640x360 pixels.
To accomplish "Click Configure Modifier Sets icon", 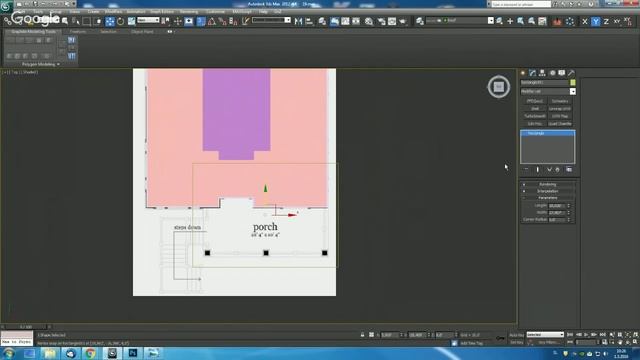I will 569,169.
